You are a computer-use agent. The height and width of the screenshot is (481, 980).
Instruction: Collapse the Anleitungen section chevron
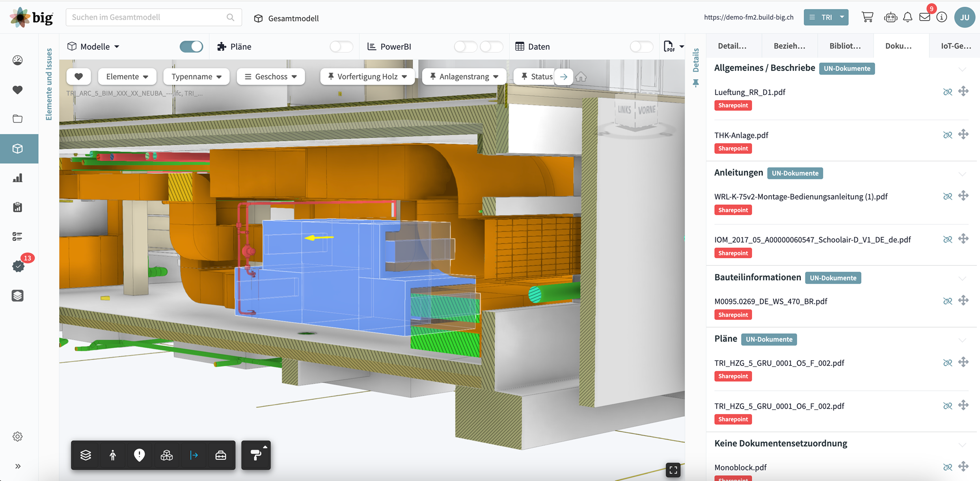coord(962,173)
